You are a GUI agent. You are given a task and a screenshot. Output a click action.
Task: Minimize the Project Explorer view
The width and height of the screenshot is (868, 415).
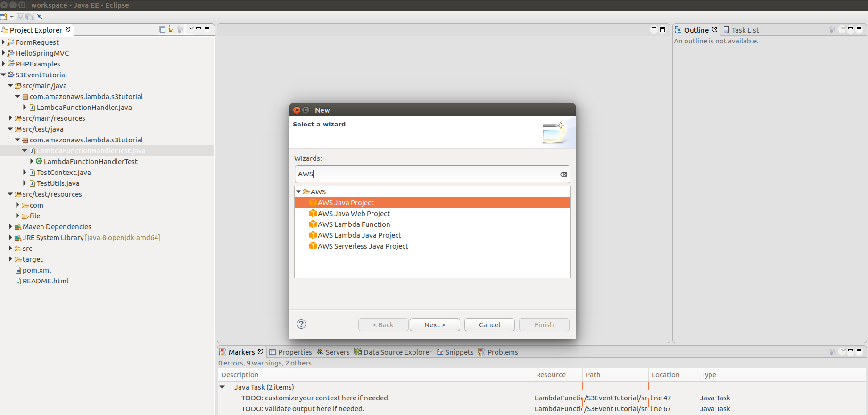pos(198,29)
